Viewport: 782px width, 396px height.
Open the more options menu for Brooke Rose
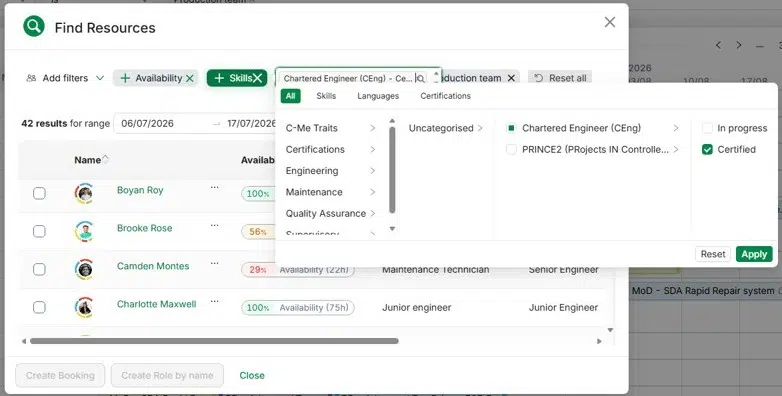coord(214,225)
